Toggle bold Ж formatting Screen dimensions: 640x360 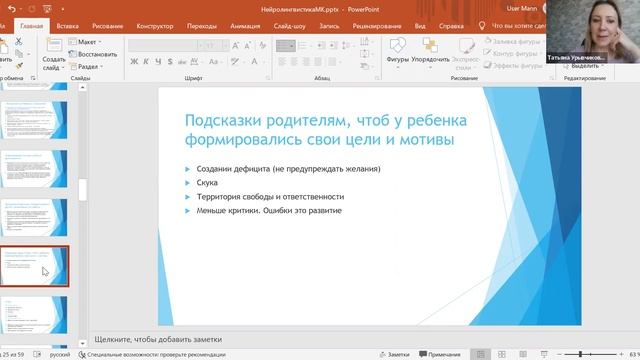click(x=134, y=62)
